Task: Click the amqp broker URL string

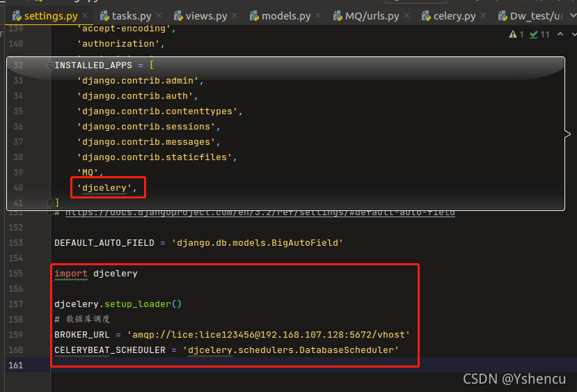Action: tap(269, 335)
